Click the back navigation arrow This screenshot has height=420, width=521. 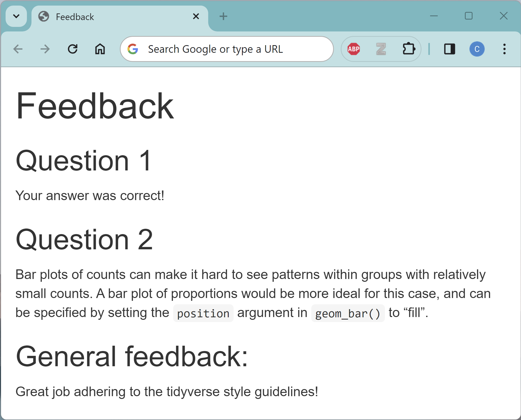click(18, 49)
